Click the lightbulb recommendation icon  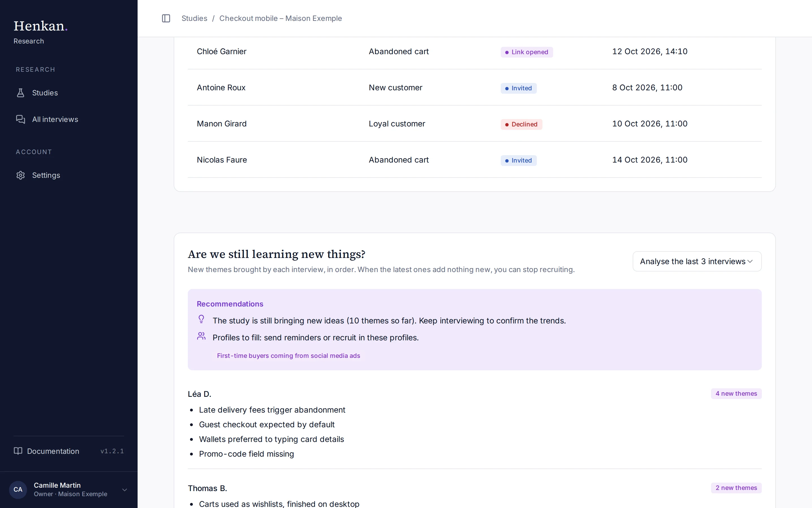pyautogui.click(x=201, y=319)
